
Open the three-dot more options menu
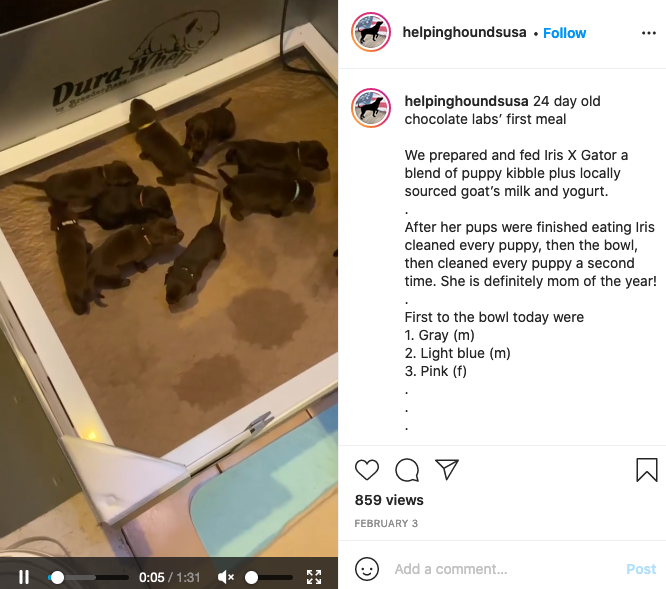coord(649,33)
